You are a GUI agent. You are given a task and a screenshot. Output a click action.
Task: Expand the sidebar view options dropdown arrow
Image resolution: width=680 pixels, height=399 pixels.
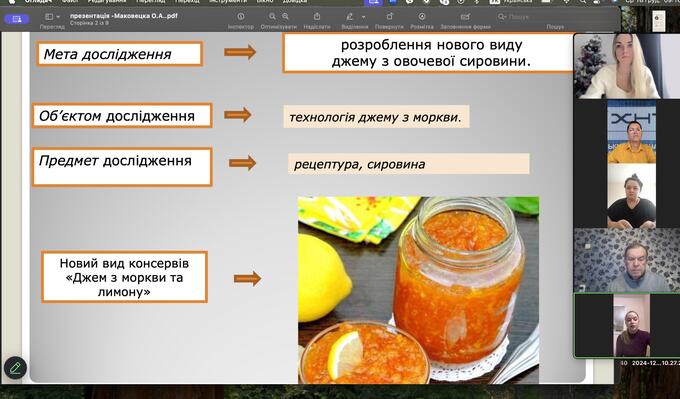tap(59, 17)
